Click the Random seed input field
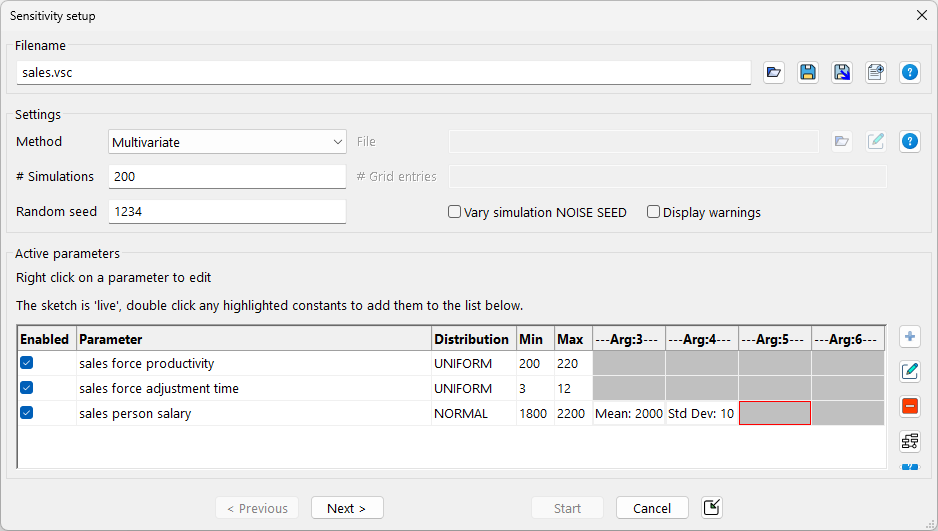938x531 pixels. pyautogui.click(x=227, y=212)
